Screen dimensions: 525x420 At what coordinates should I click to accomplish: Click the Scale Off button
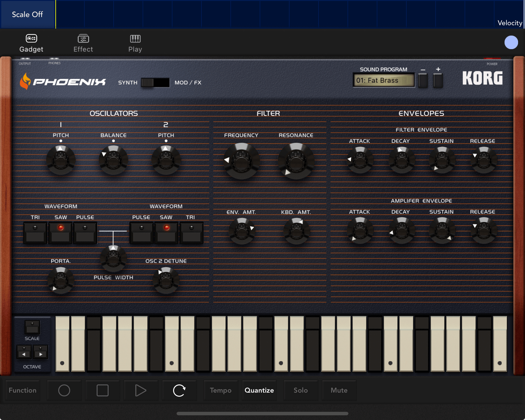[28, 14]
